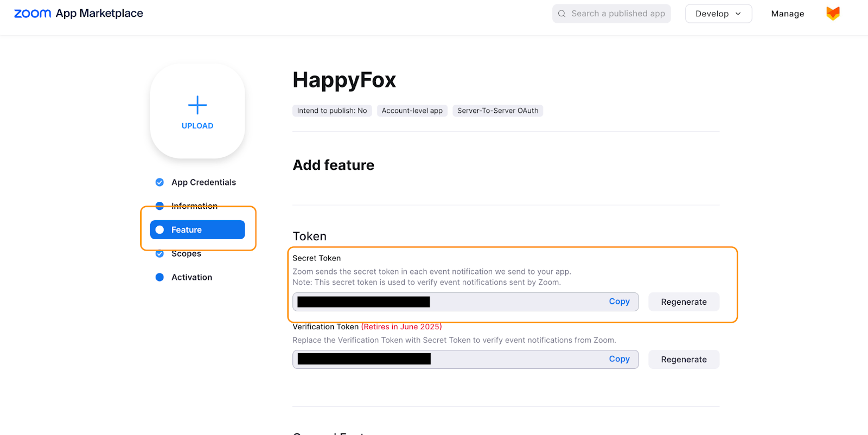This screenshot has width=868, height=435.
Task: Copy the Secret Token
Action: click(619, 302)
